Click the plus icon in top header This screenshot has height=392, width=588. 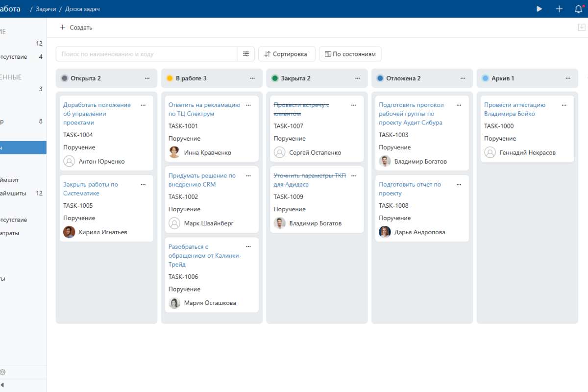pyautogui.click(x=559, y=9)
